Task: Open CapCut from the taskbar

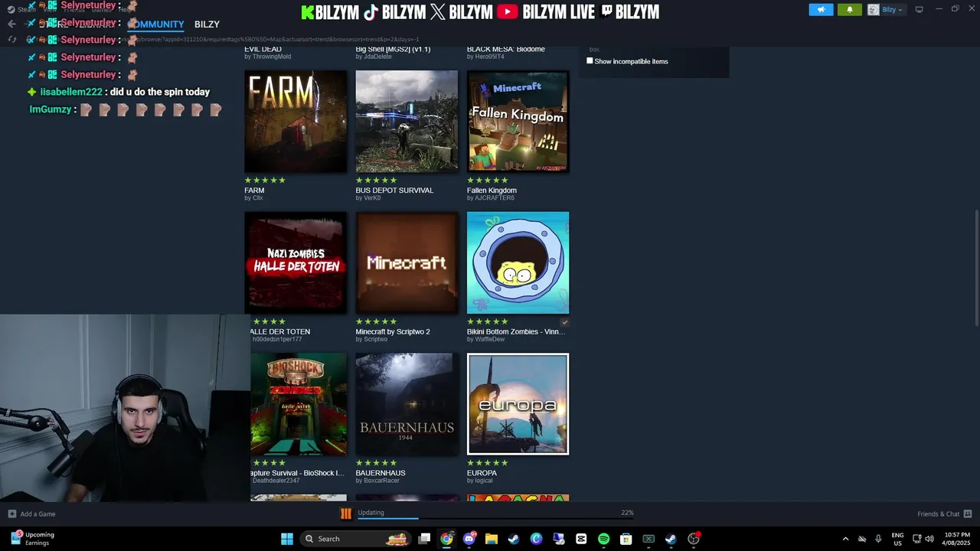Action: pyautogui.click(x=581, y=539)
